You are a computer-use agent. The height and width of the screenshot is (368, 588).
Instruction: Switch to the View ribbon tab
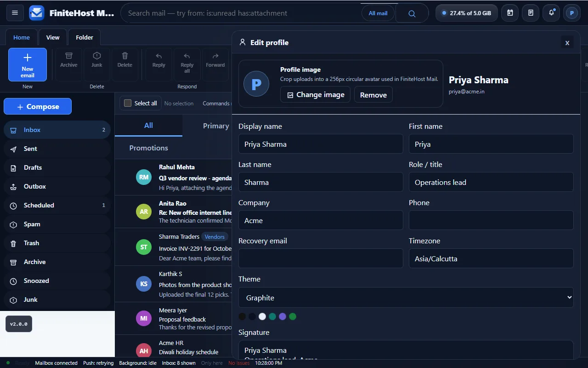(53, 37)
